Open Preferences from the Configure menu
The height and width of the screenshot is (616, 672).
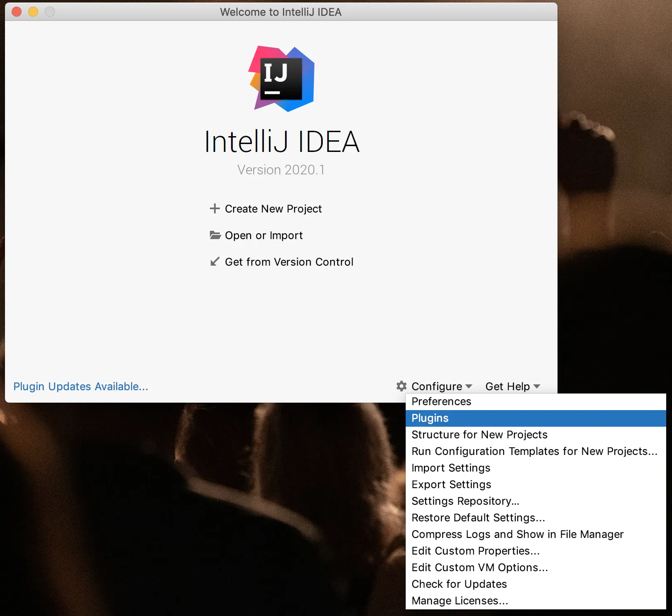tap(536, 401)
